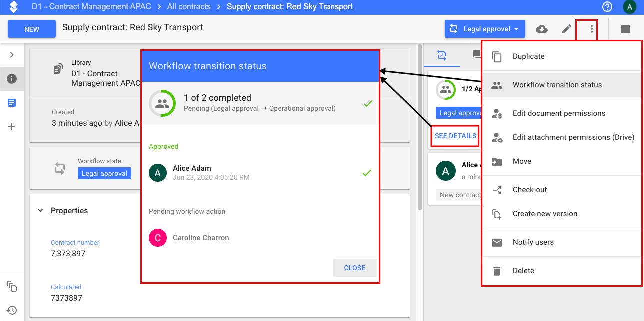Screen dimensions: 644x321
Task: Choose Edit document permissions menu item
Action: [x=559, y=113]
